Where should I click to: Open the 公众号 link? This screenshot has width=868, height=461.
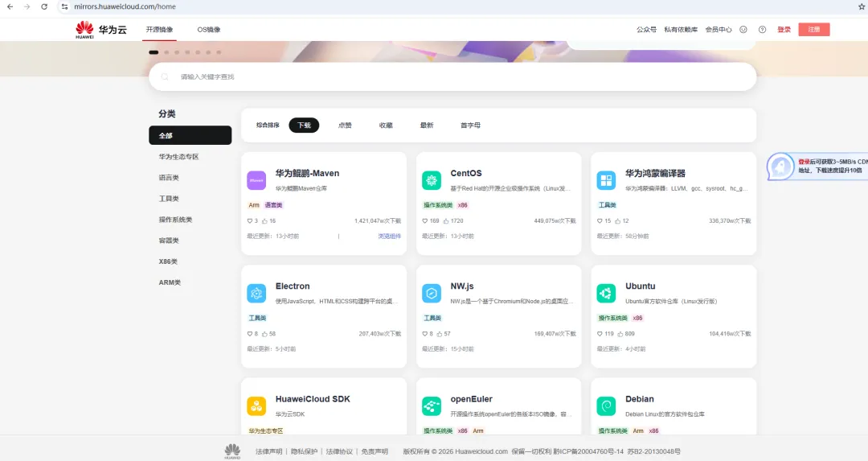coord(646,30)
